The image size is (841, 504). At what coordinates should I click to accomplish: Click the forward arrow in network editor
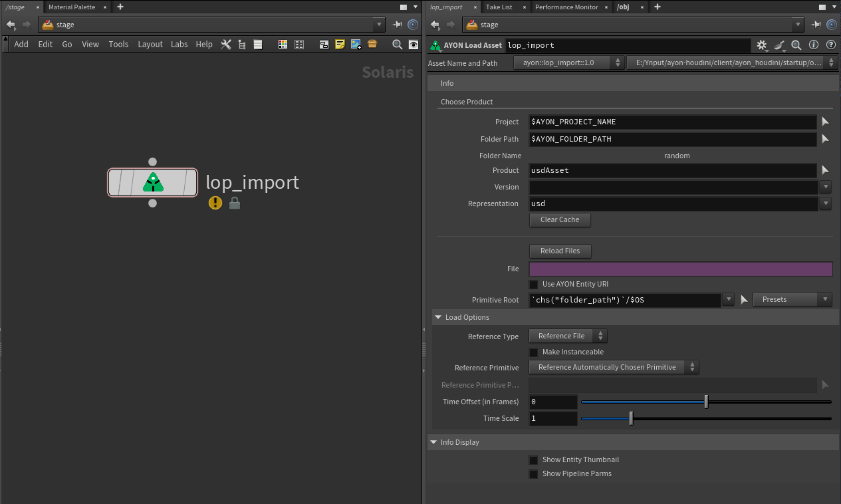pos(27,25)
